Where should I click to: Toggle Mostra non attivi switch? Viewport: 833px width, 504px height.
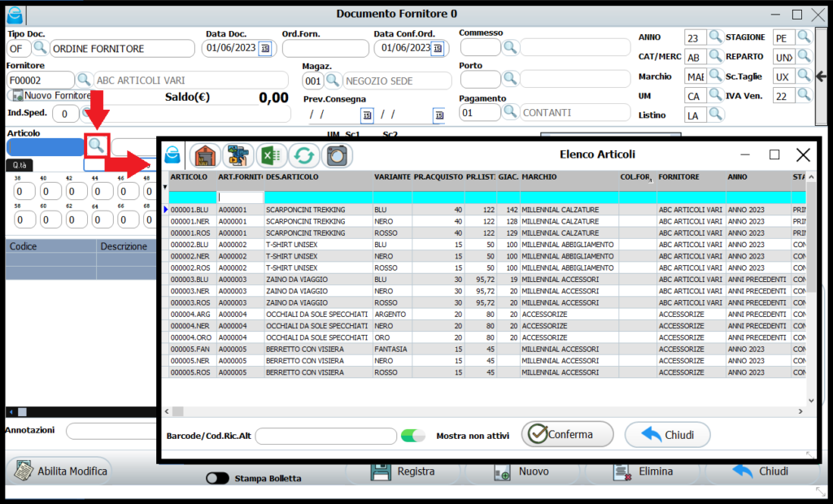[x=413, y=436]
